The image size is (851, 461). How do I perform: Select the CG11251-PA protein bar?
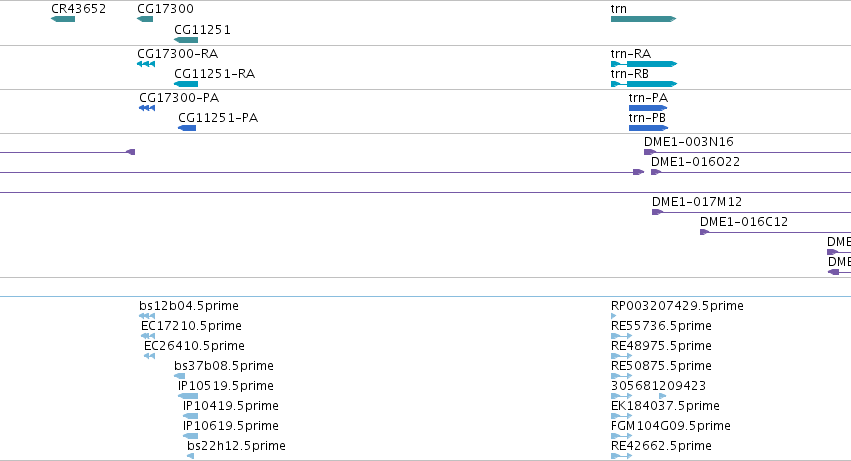tap(187, 128)
